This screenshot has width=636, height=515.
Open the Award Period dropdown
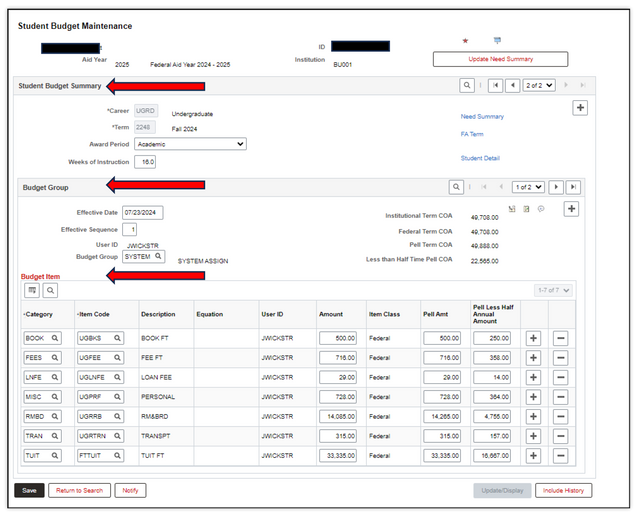coord(190,144)
